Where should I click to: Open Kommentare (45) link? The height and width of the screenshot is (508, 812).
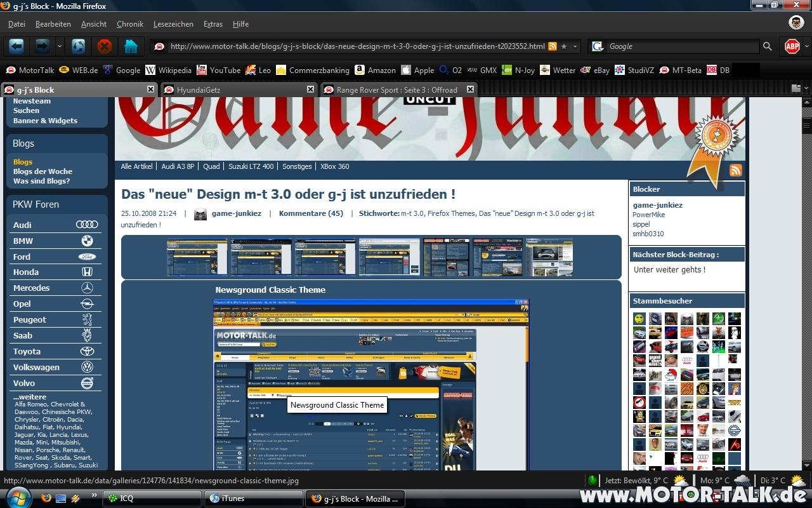pos(311,213)
